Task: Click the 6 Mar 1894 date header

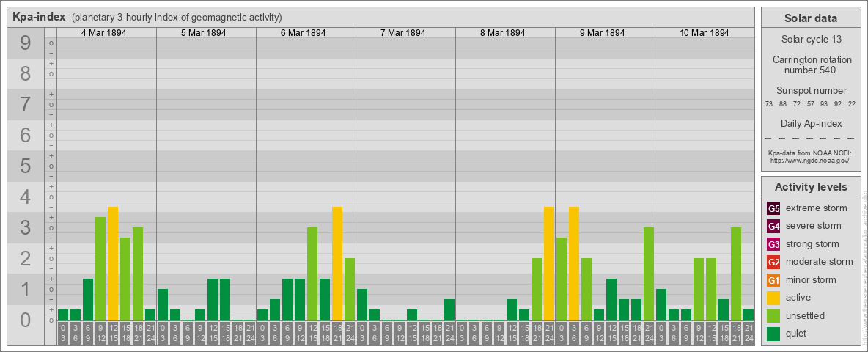Action: (303, 33)
